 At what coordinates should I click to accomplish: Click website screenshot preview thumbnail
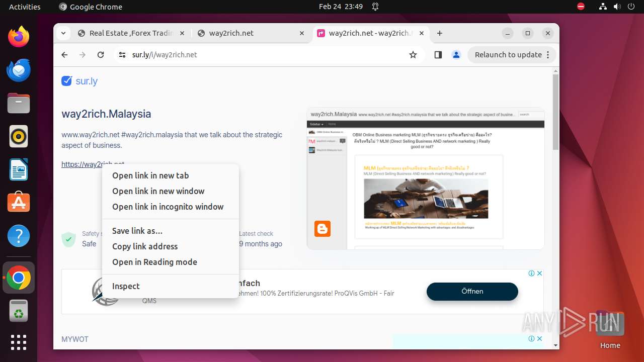click(x=426, y=178)
